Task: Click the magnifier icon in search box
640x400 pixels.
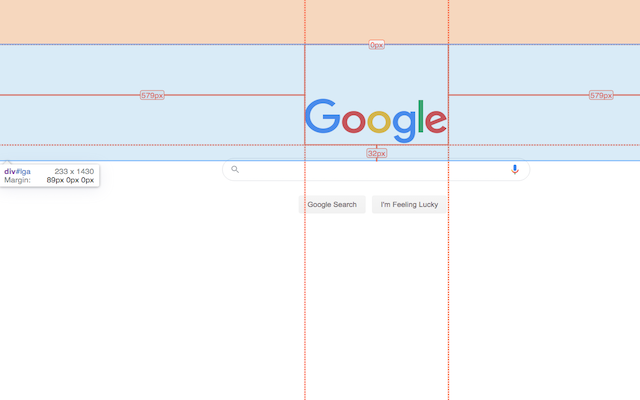Action: (235, 169)
